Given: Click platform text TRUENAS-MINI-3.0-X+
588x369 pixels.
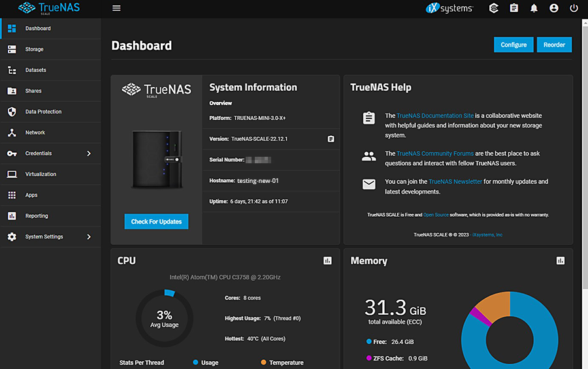Looking at the screenshot, I should [259, 118].
